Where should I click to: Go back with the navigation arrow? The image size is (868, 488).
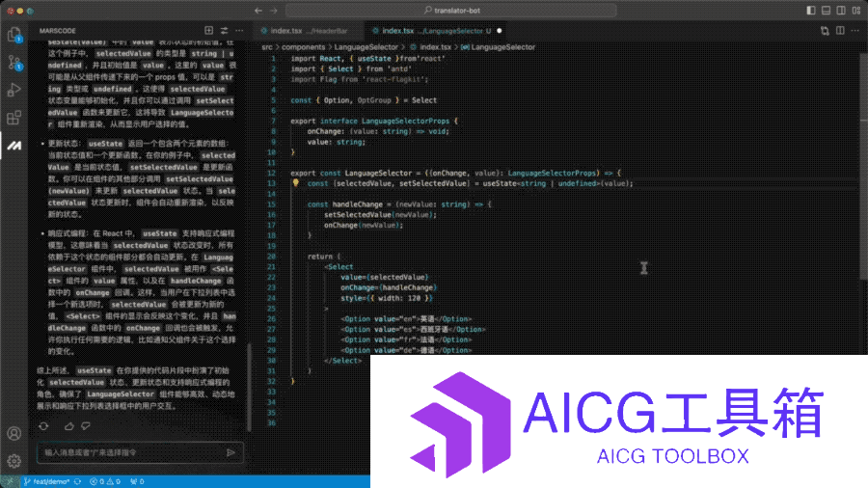[x=258, y=11]
